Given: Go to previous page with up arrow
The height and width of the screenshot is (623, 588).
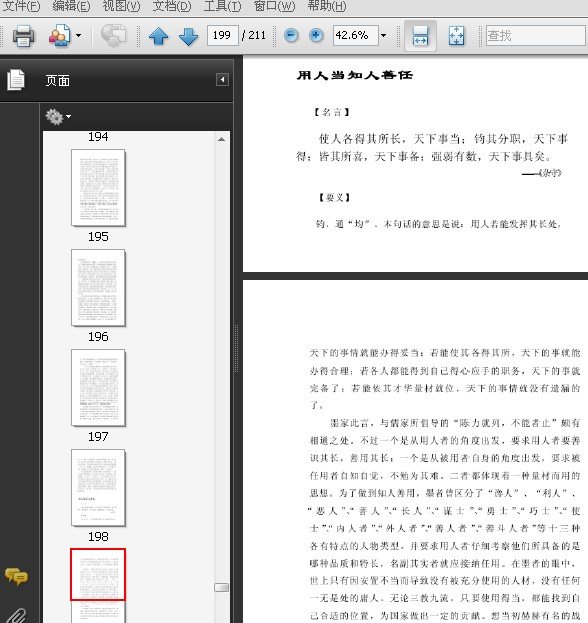Looking at the screenshot, I should coord(158,36).
